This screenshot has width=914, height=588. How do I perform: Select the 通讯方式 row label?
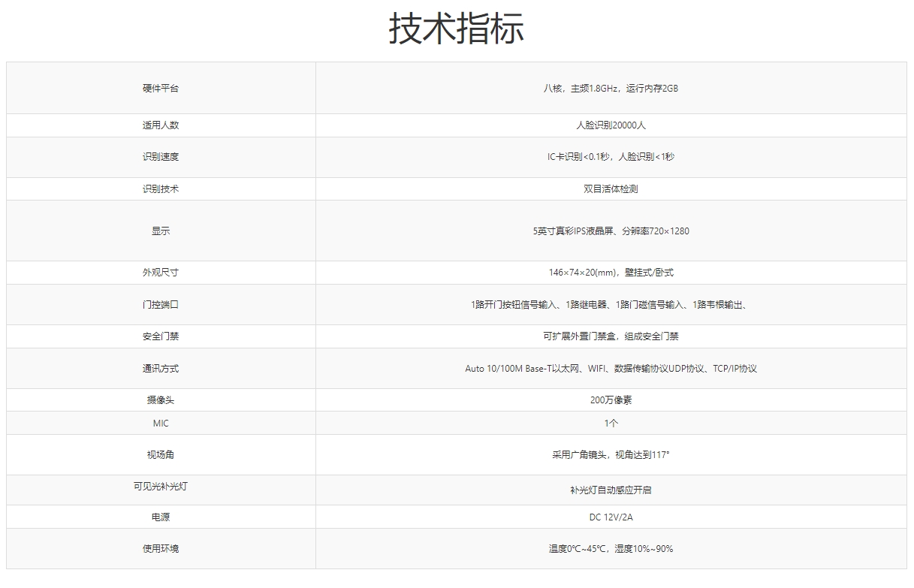(x=161, y=369)
